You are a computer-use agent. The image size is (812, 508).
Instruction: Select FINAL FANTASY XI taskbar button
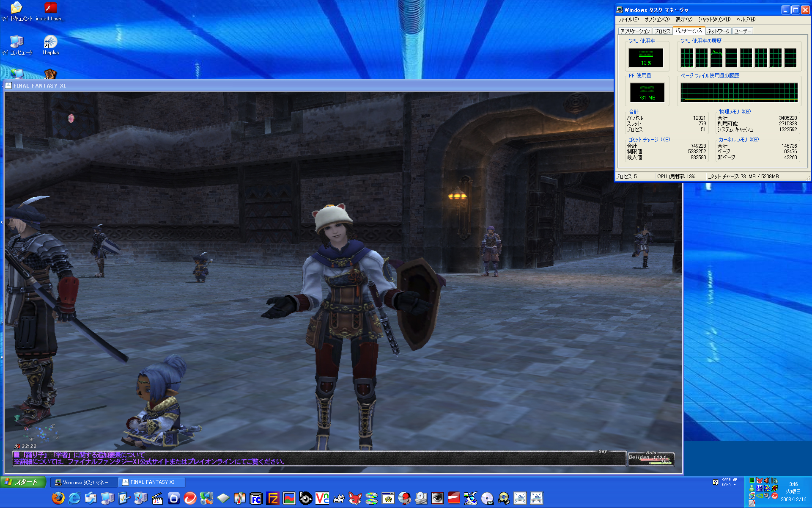[x=152, y=482]
